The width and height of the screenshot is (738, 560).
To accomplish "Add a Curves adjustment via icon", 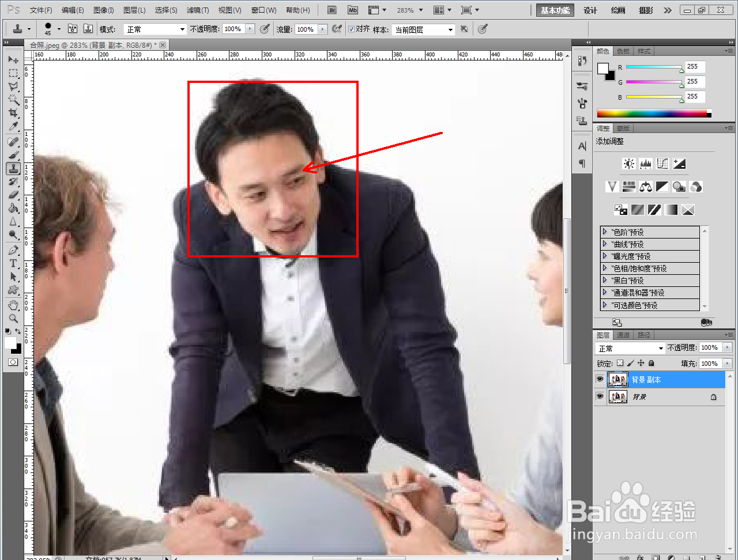I will point(662,164).
